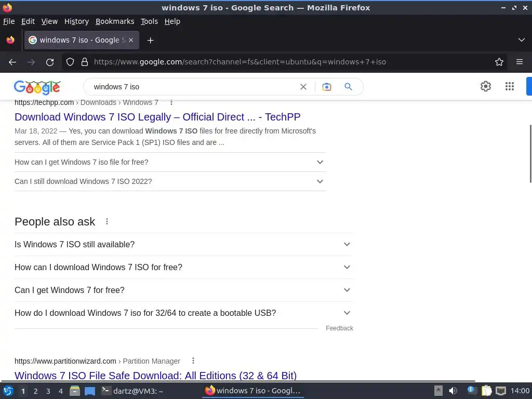Open the Google apps grid

pyautogui.click(x=509, y=86)
